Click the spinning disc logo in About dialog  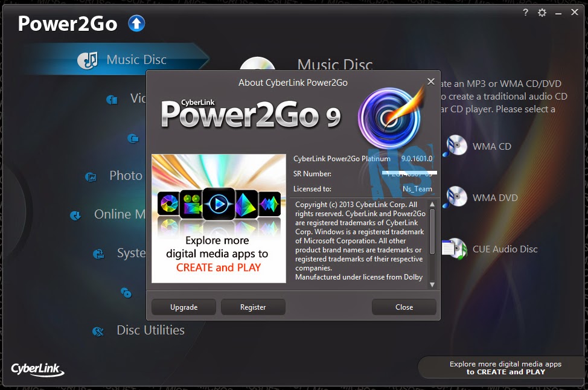point(389,118)
